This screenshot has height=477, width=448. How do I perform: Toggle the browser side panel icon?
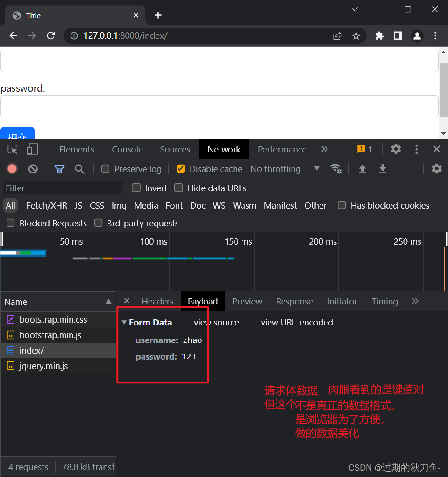pos(398,36)
